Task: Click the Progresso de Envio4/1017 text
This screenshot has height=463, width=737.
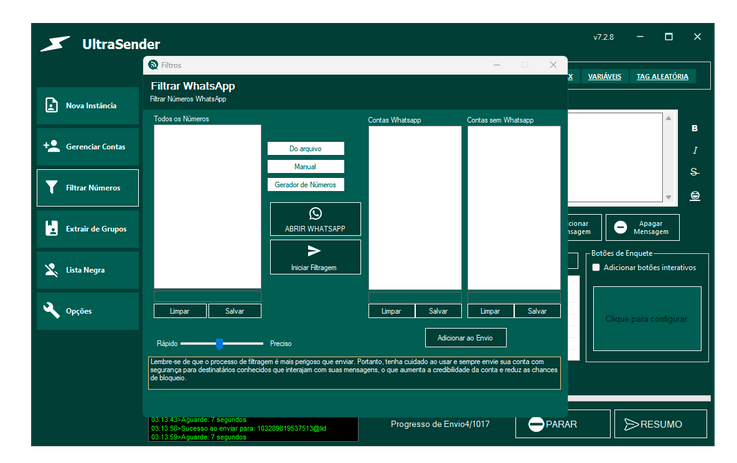Action: click(x=440, y=424)
